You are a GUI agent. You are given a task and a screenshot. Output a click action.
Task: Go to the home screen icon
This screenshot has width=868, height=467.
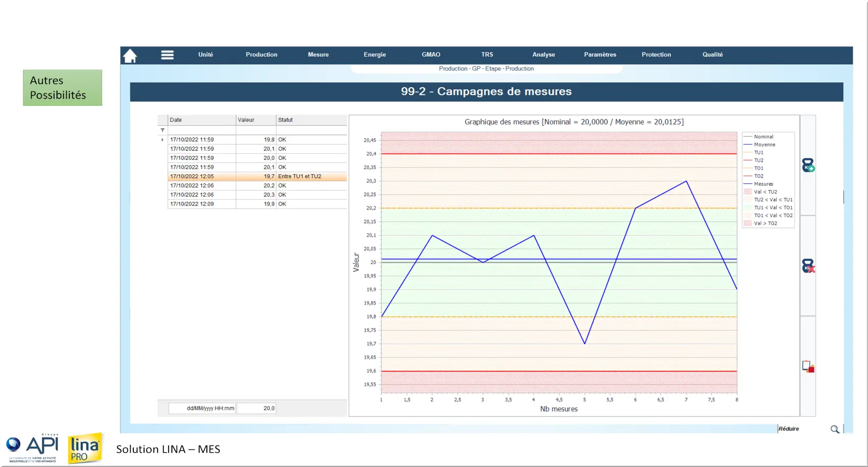130,55
